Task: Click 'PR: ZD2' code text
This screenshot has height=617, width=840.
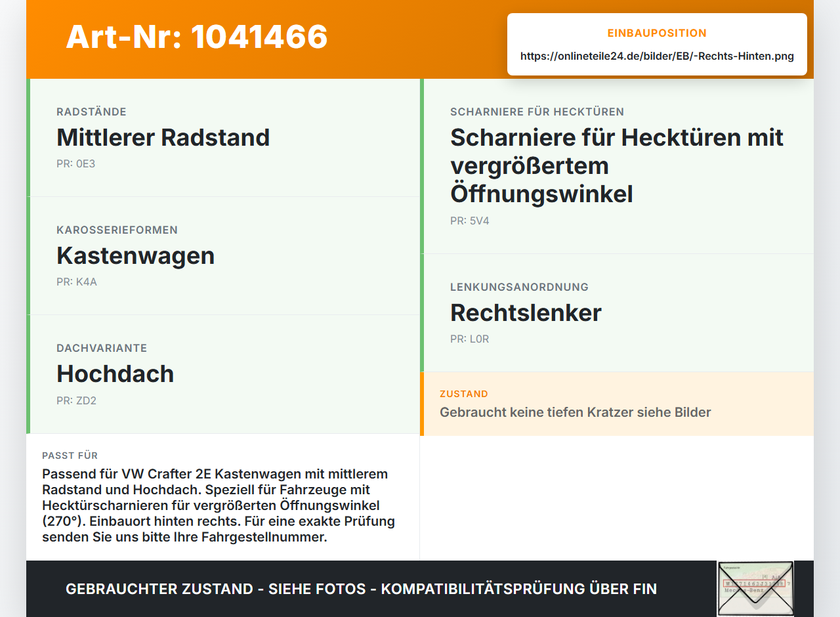Action: (77, 400)
